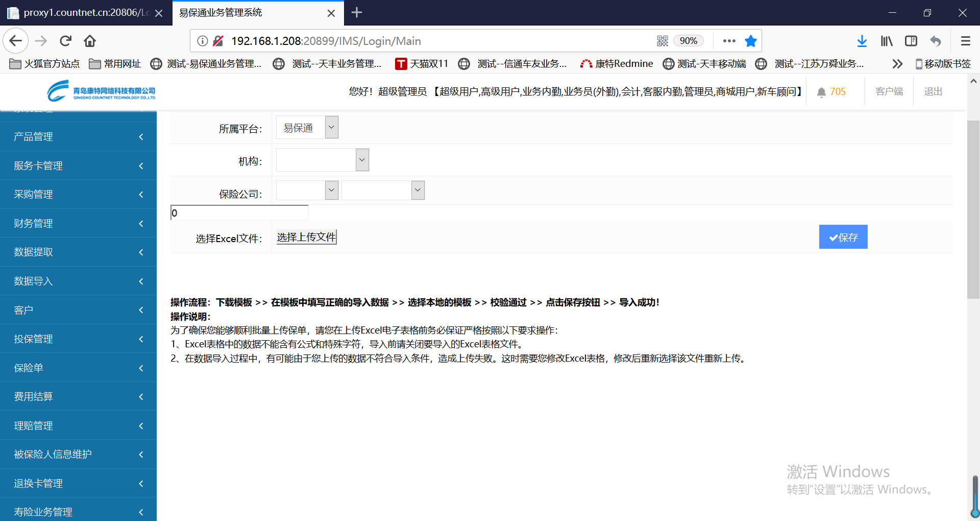Open the 数据导入 sidebar menu

[x=78, y=281]
